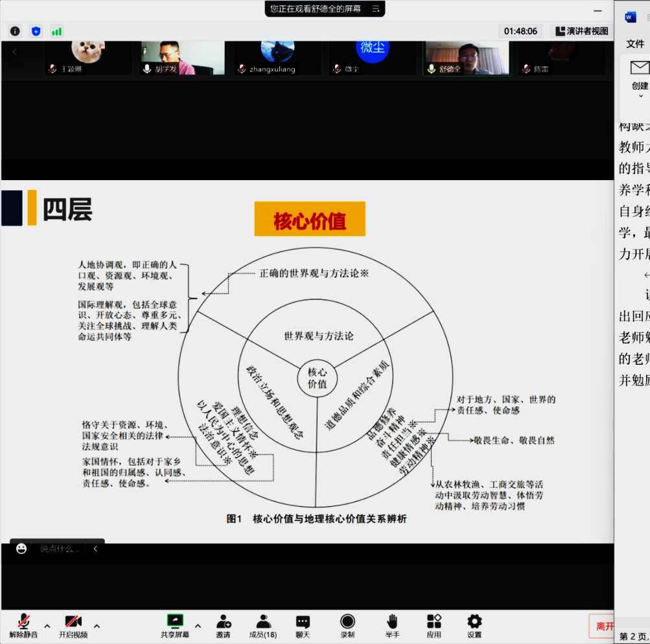Expand share screen options arrow

point(198,626)
